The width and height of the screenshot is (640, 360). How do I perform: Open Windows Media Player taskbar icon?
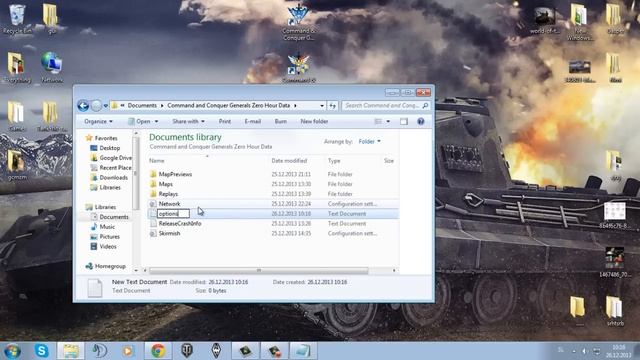click(x=128, y=351)
